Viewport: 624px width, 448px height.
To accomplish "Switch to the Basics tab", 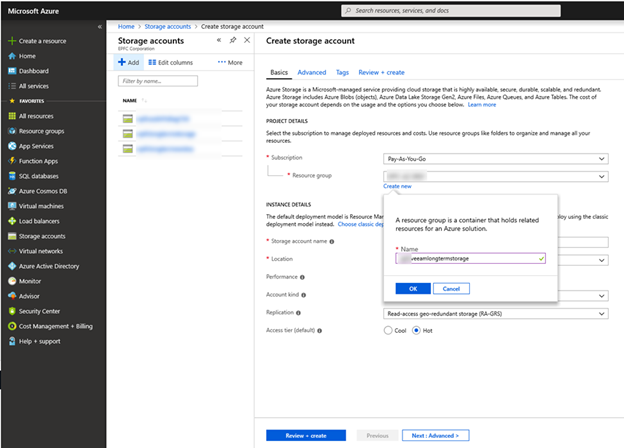I will point(279,72).
